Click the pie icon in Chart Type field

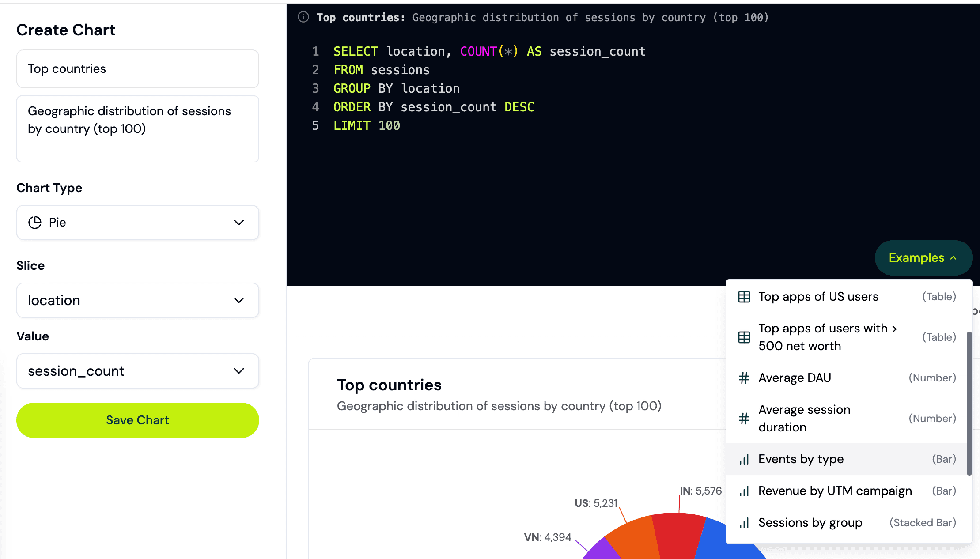click(x=35, y=223)
